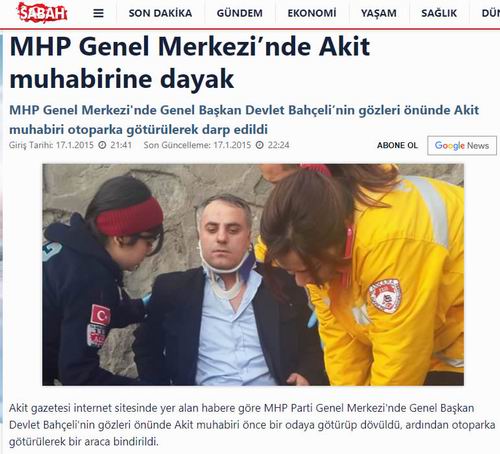Click the clock icon beside 21:41
The image size is (500, 454).
(x=102, y=145)
